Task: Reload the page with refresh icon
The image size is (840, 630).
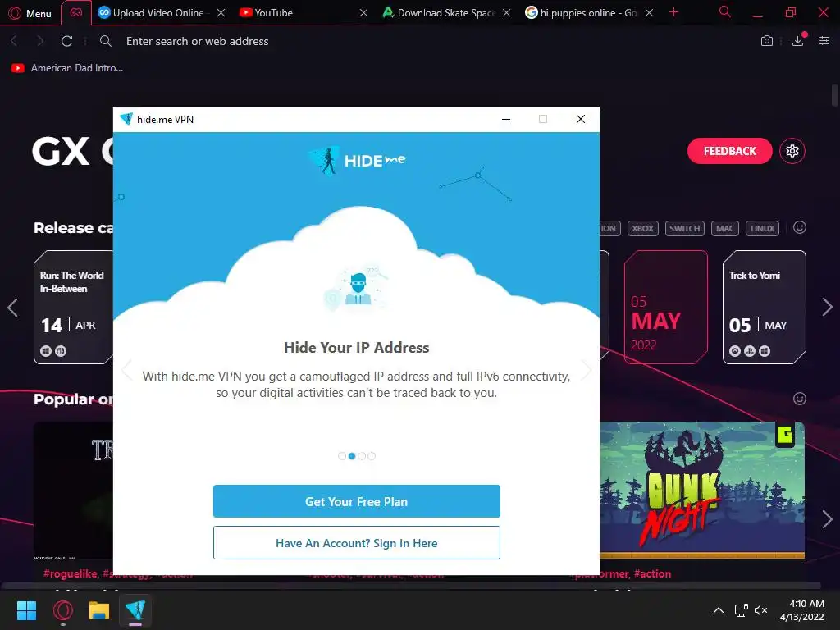Action: 66,41
